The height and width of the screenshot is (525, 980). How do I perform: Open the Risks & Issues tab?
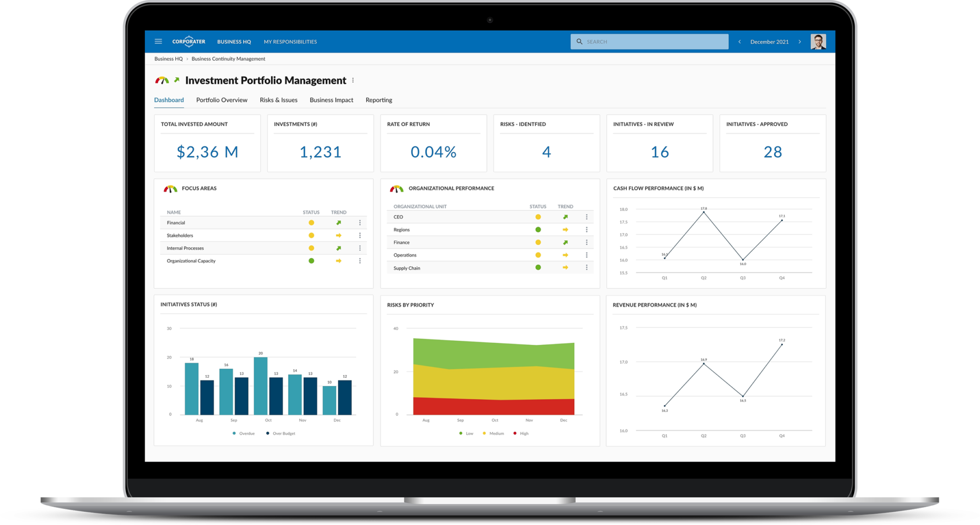[x=278, y=100]
